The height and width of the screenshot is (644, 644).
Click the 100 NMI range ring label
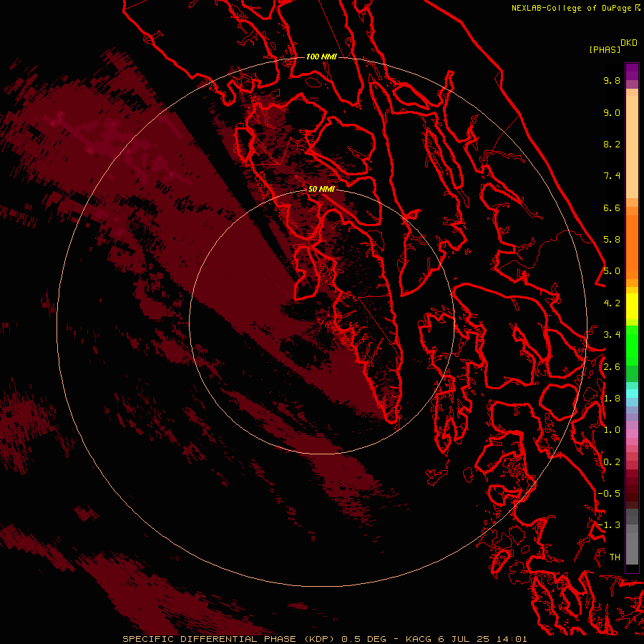pyautogui.click(x=321, y=57)
